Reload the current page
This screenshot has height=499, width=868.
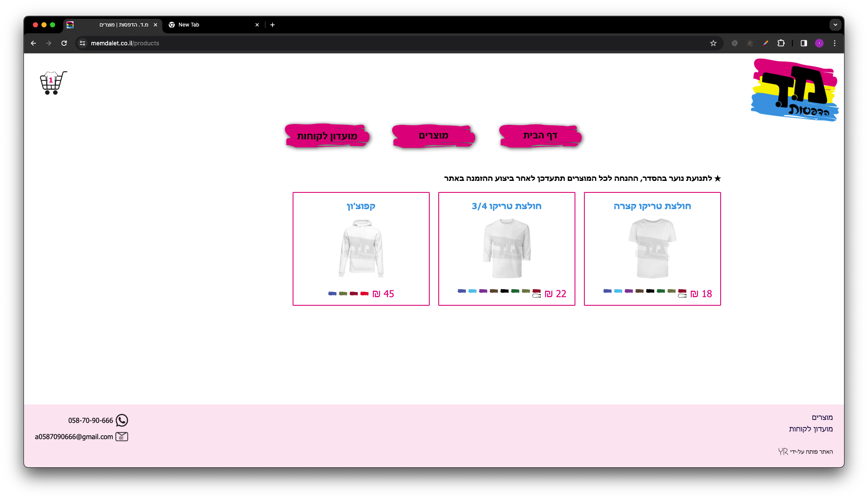(64, 43)
